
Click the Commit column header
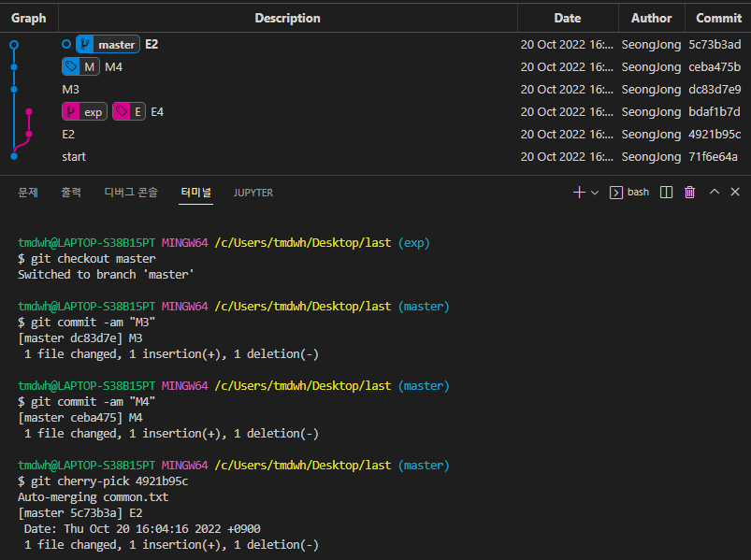click(718, 18)
